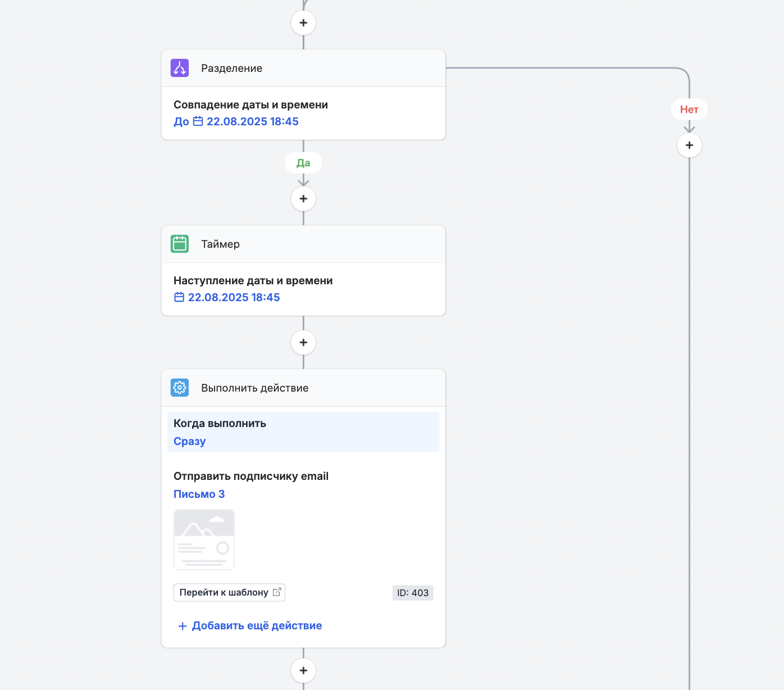Click the plus icon next to Добавить ещё действие
Screen dimensions: 784x690
(x=182, y=625)
